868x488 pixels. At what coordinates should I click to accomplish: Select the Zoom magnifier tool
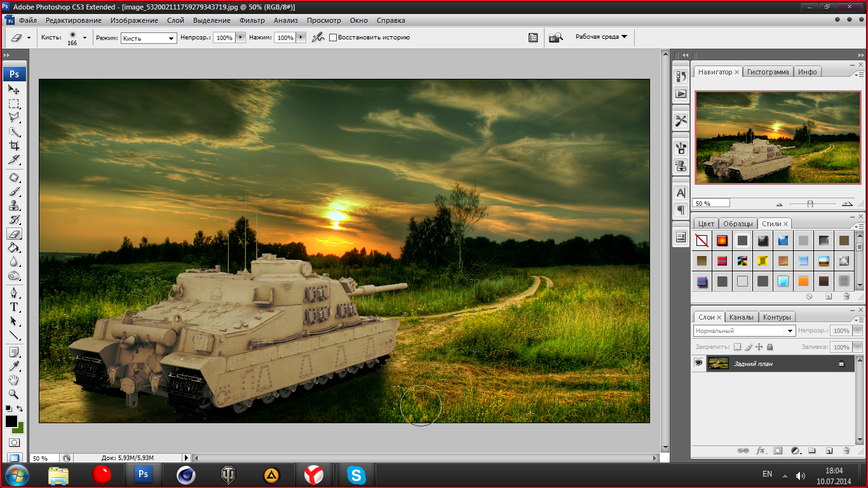coord(14,394)
